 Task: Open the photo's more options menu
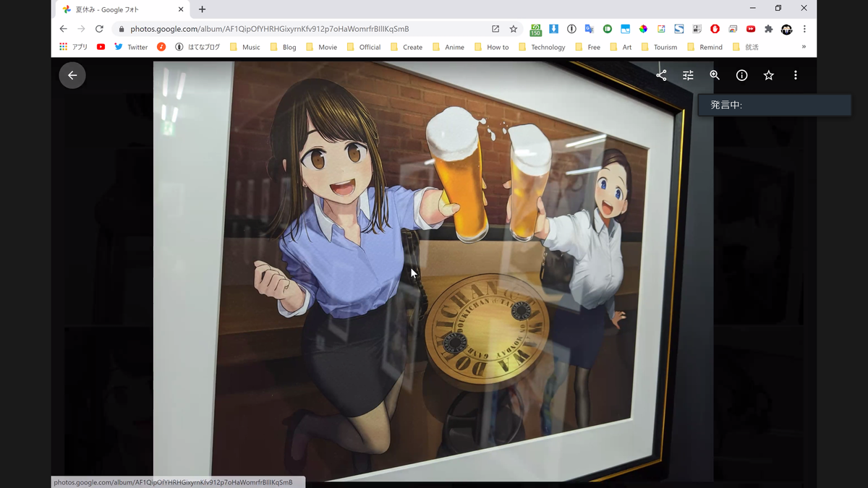point(795,75)
